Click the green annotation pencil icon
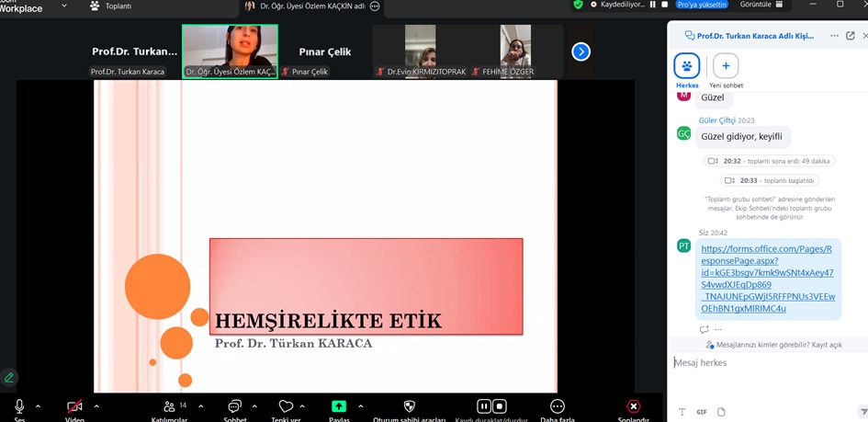 (x=9, y=377)
